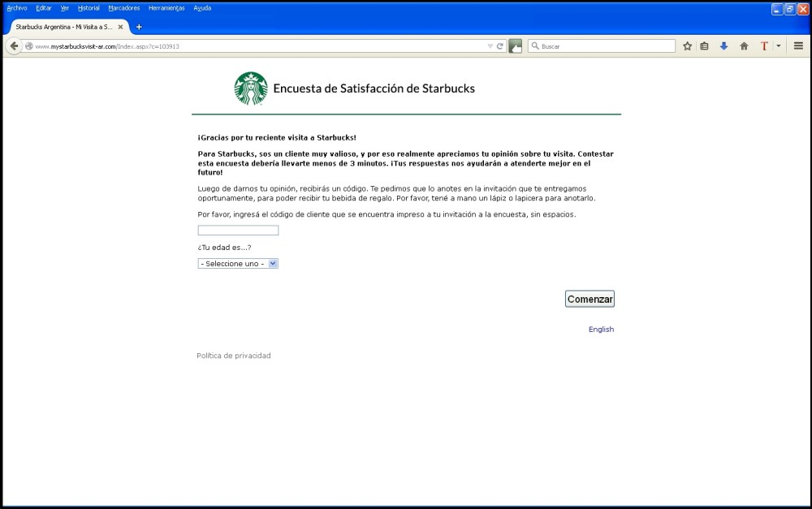
Task: Go to homepage with Home icon
Action: click(744, 46)
